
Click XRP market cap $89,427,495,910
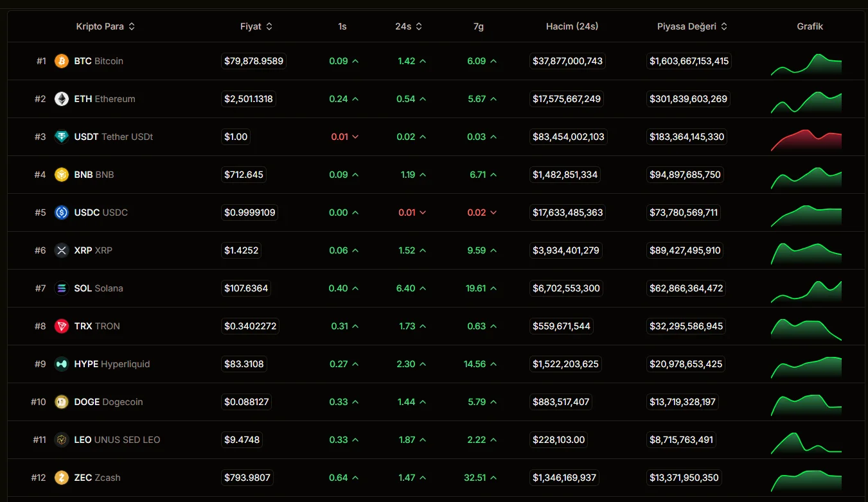pos(685,250)
